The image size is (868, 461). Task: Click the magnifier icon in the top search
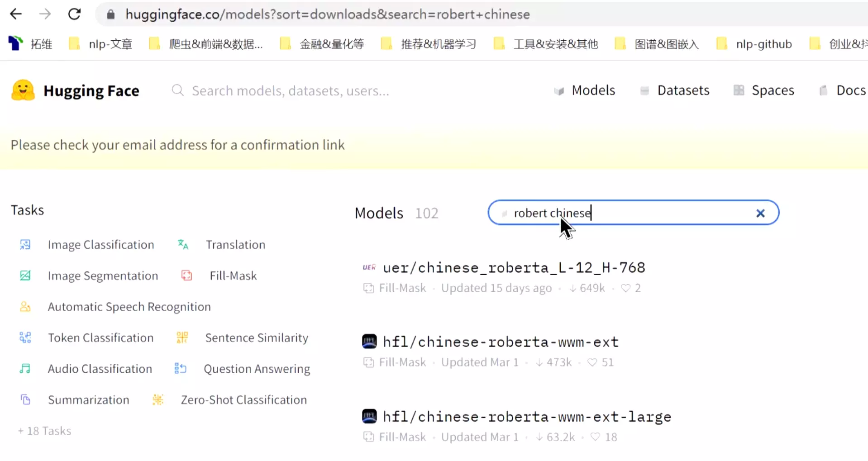(178, 90)
